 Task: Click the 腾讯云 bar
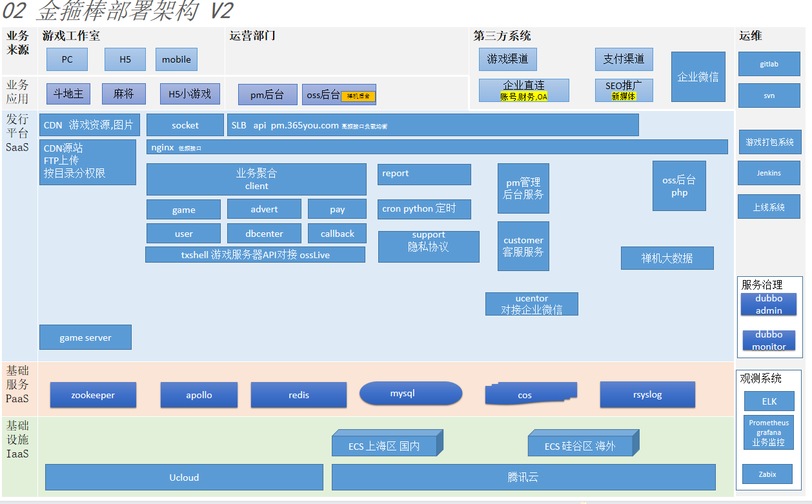523,478
